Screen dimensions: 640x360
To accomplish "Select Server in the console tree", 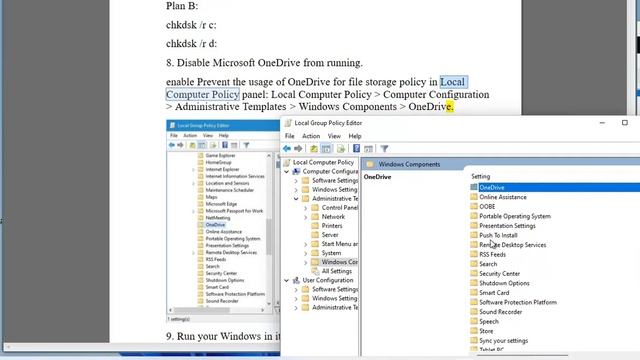I will [330, 235].
